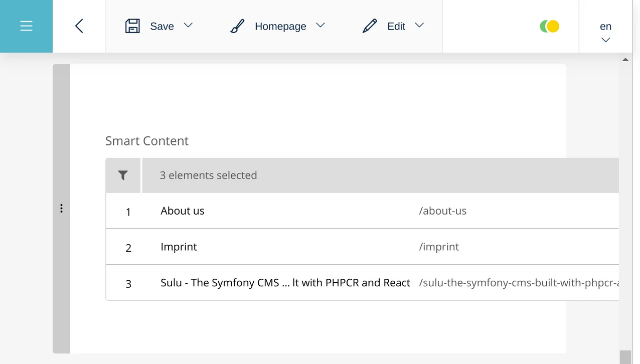Toggle the publish status indicator circles
This screenshot has width=640, height=364.
(x=549, y=26)
